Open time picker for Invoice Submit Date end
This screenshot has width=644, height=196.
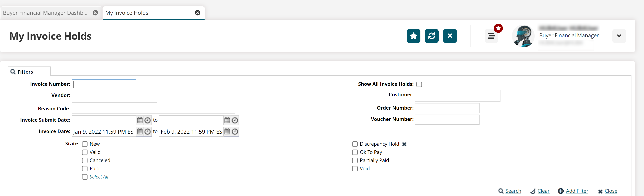(235, 120)
